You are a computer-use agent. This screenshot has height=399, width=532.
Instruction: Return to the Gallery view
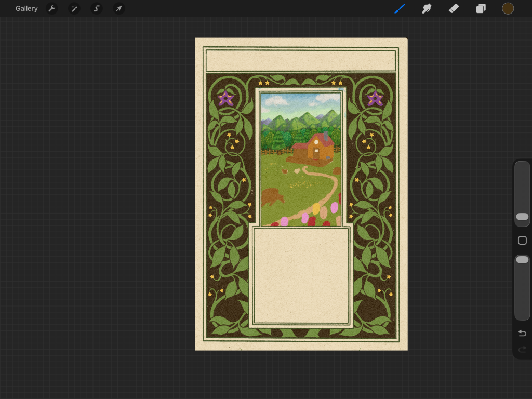26,8
